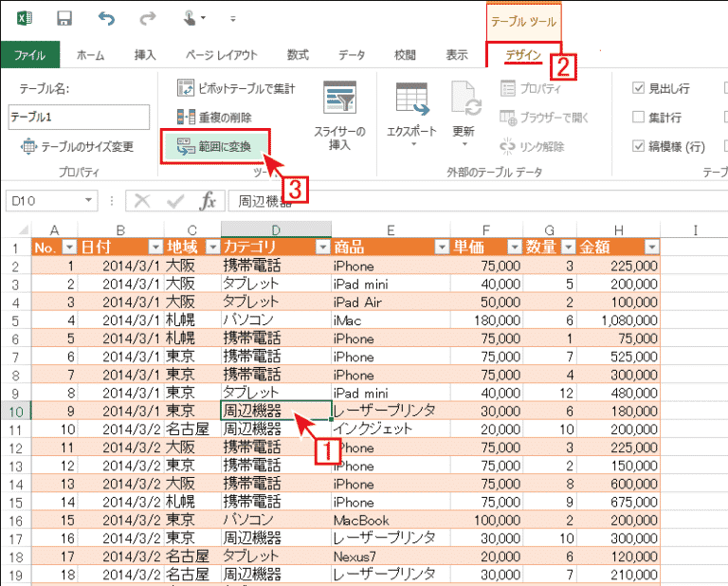Click the Excel application icon
The height and width of the screenshot is (586, 728).
click(24, 19)
